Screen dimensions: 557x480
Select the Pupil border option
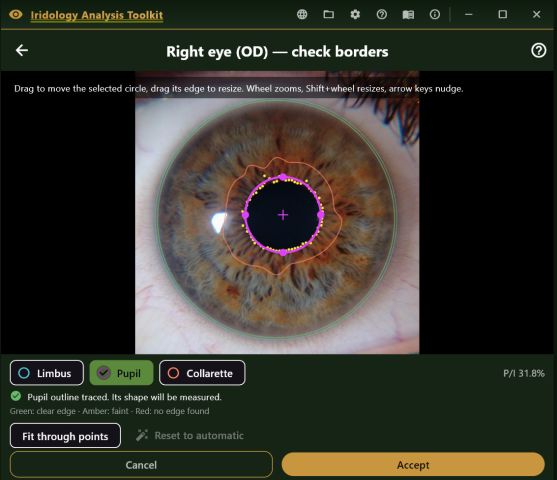point(121,373)
